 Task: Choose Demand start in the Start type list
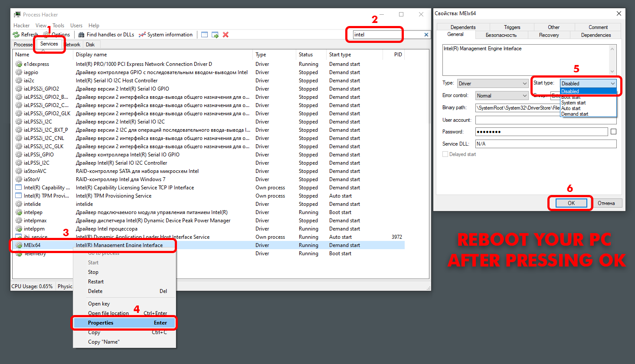(x=588, y=114)
